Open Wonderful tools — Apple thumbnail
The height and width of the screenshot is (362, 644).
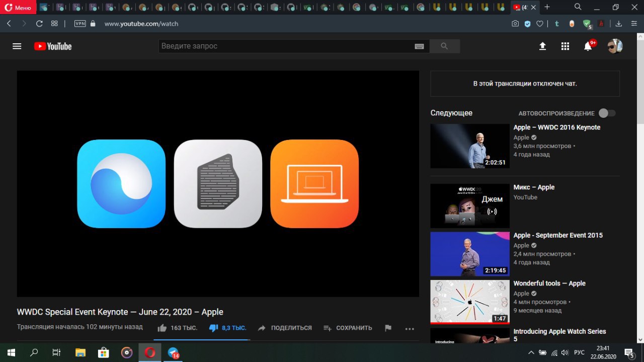pyautogui.click(x=470, y=302)
